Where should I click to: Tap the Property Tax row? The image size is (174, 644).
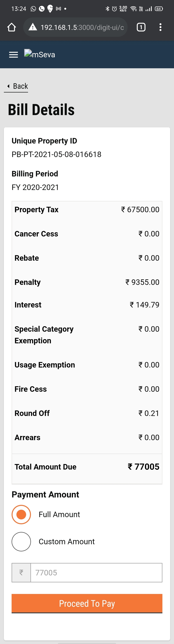click(87, 210)
